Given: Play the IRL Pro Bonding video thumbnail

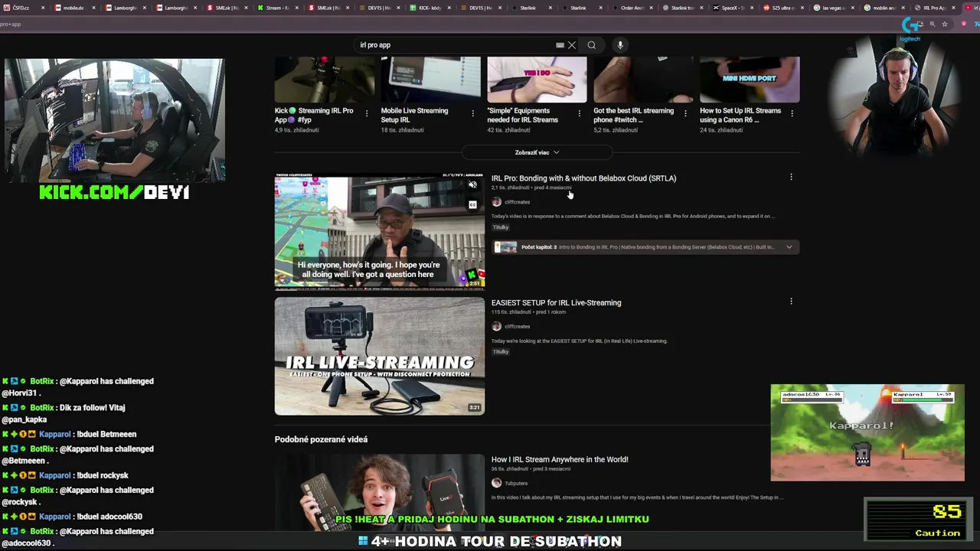Looking at the screenshot, I should 380,232.
